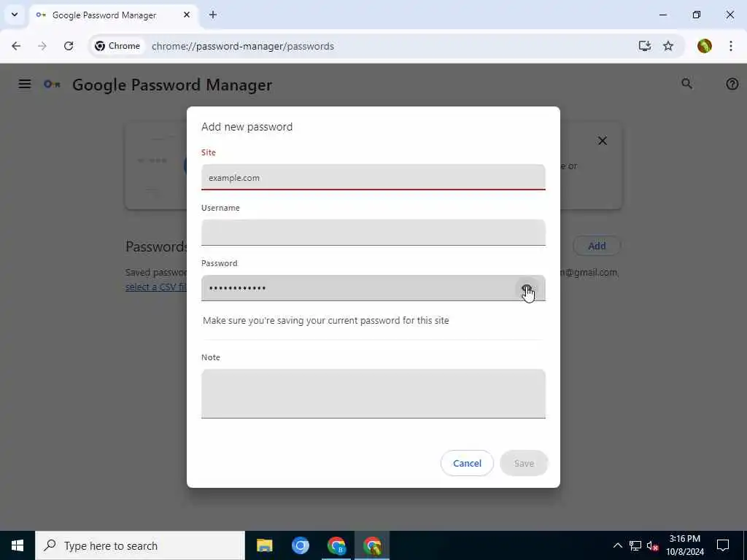Bookmark this page with the star icon
This screenshot has height=560, width=747.
point(668,46)
